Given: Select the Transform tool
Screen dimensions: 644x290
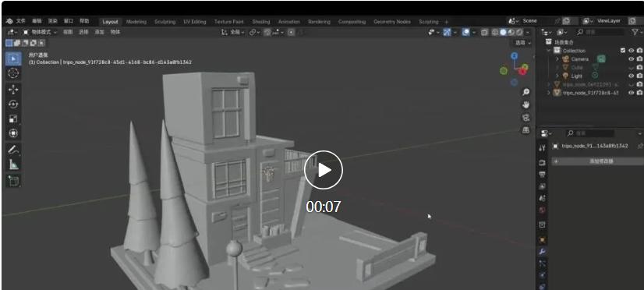Looking at the screenshot, I should pos(13,133).
